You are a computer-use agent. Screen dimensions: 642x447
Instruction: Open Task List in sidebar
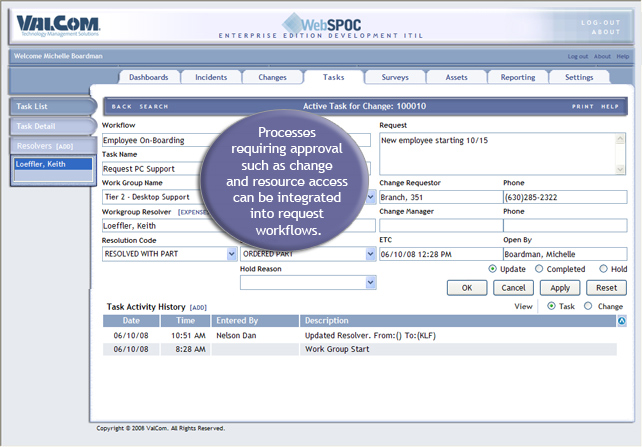point(52,106)
